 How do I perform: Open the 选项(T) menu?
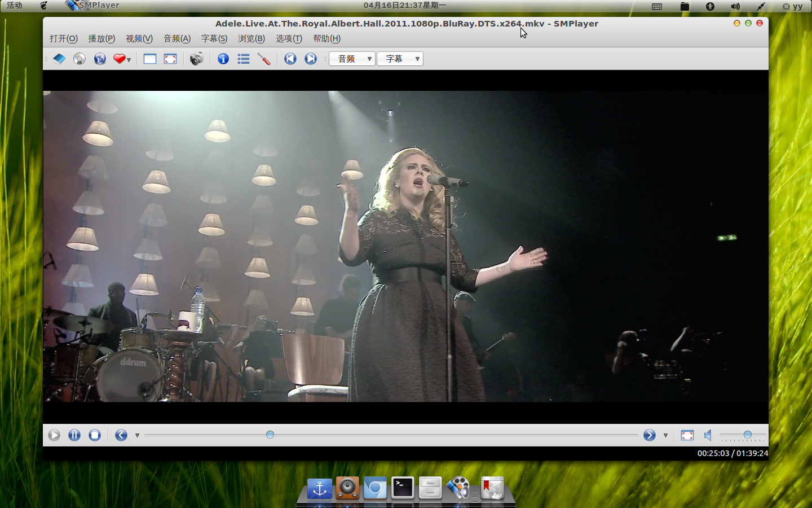289,38
